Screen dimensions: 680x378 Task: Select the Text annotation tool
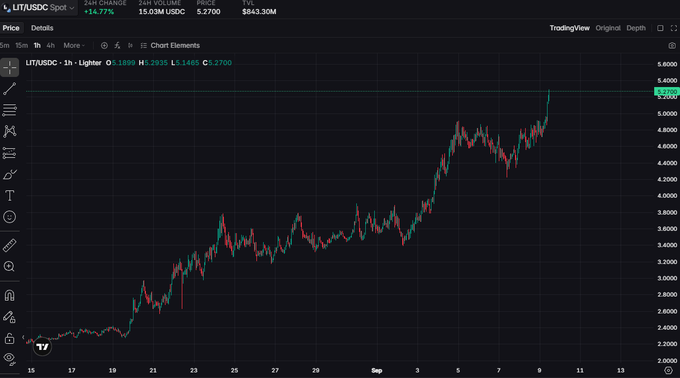click(x=10, y=196)
